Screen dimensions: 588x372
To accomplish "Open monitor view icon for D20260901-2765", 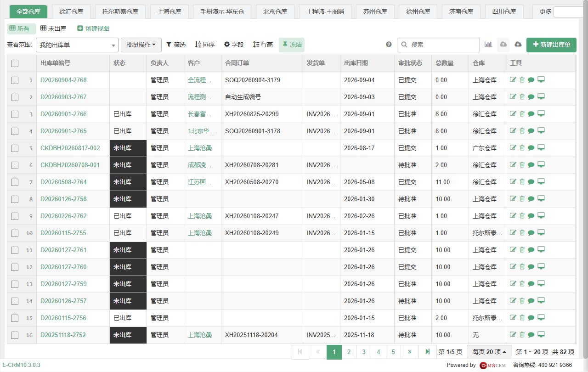I will [x=541, y=130].
